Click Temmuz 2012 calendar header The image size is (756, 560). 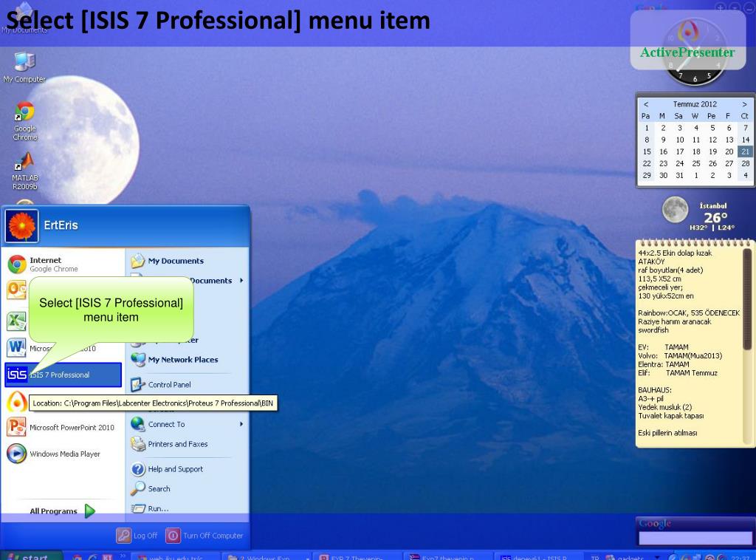tap(695, 104)
